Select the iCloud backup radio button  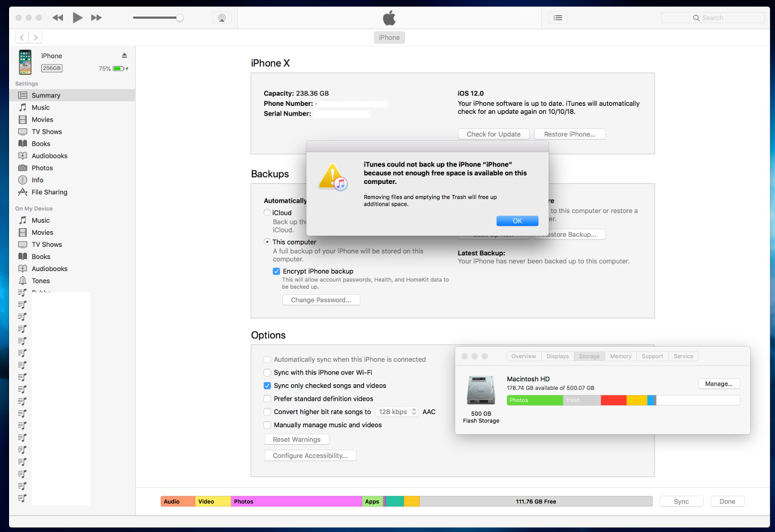point(267,213)
